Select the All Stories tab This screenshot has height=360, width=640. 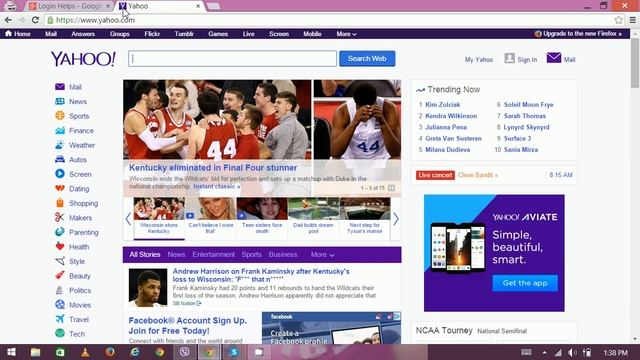click(x=145, y=255)
